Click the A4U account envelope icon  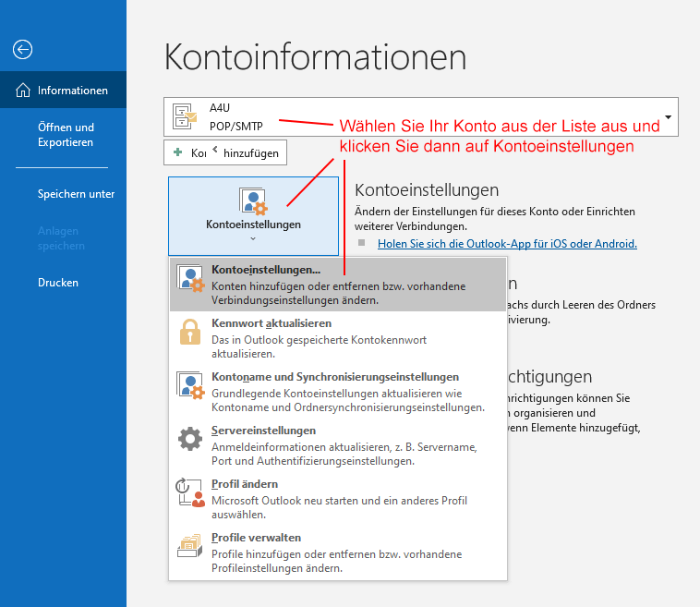(186, 116)
